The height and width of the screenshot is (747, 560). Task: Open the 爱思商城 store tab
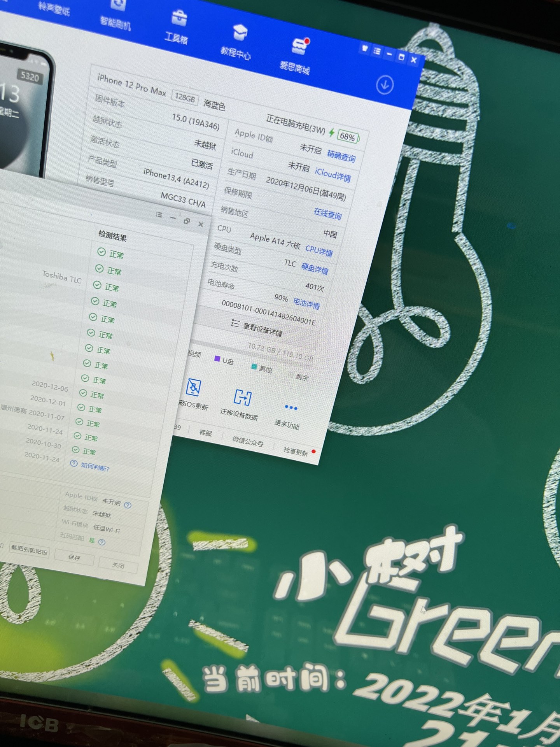coord(296,57)
